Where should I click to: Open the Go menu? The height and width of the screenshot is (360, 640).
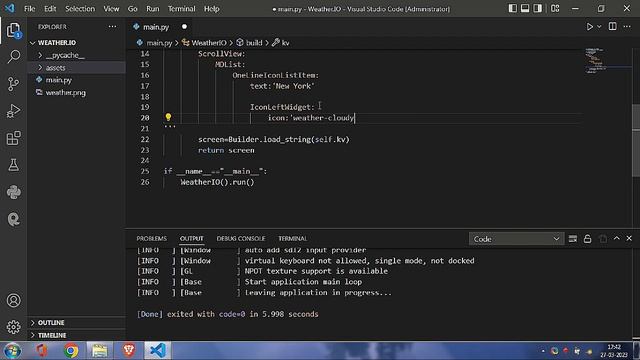pos(132,9)
